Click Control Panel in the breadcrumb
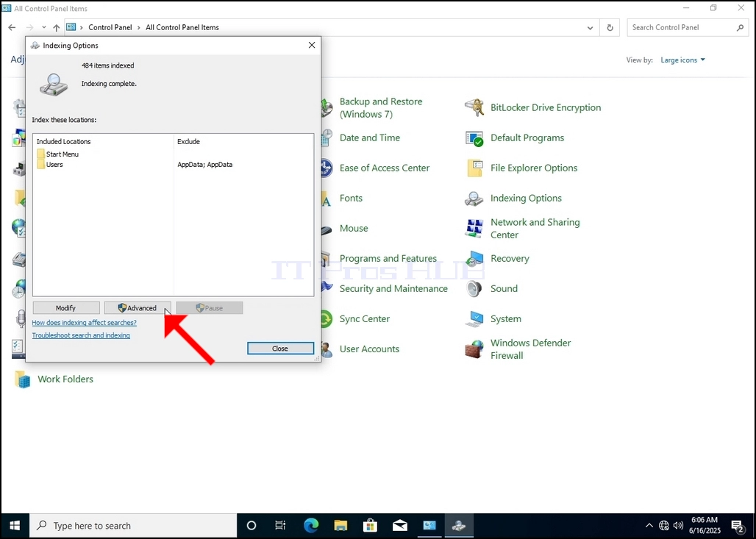The height and width of the screenshot is (539, 756). pos(110,27)
